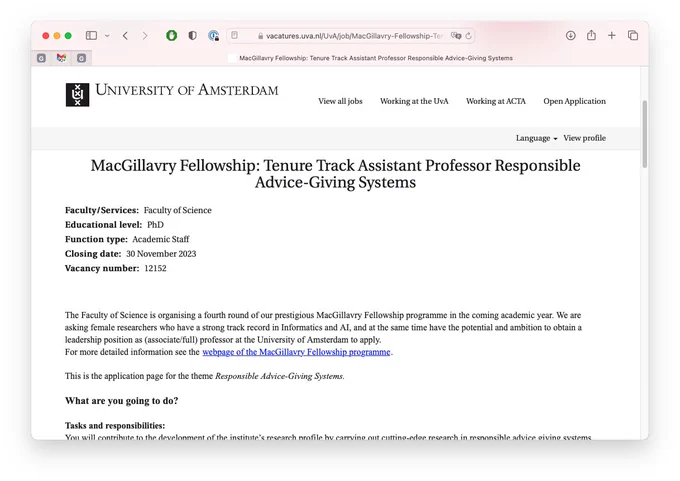Open the Open Application page
This screenshot has height=481, width=680.
click(x=575, y=101)
